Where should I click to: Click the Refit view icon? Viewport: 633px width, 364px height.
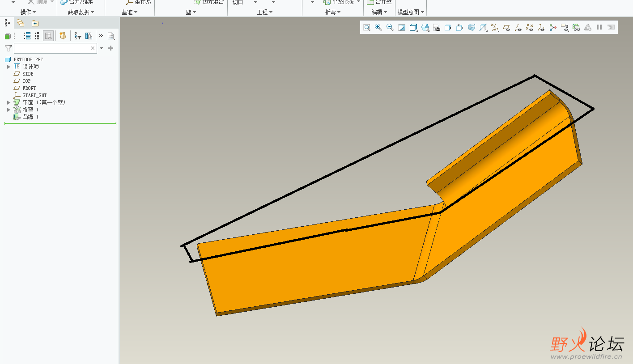point(367,28)
